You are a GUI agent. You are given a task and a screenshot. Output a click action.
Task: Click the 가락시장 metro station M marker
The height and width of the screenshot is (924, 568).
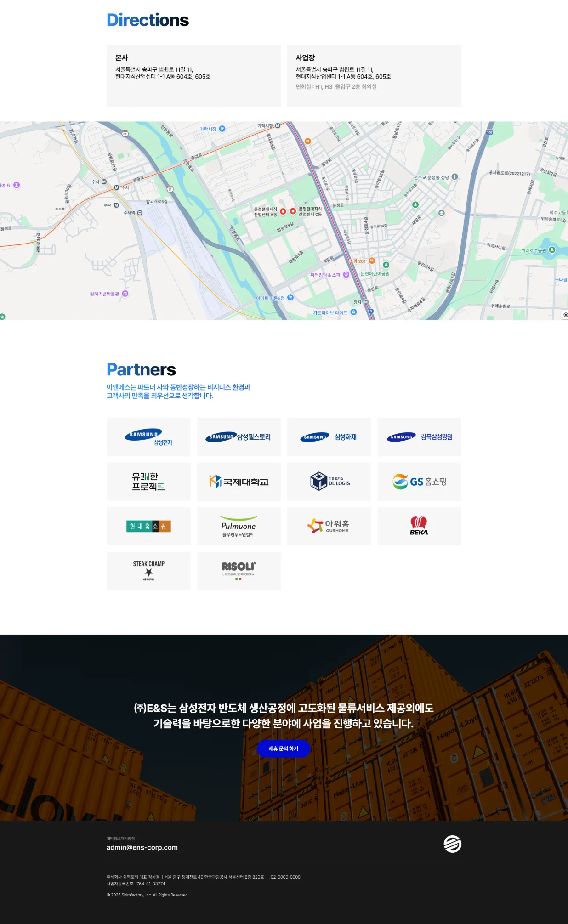278,125
